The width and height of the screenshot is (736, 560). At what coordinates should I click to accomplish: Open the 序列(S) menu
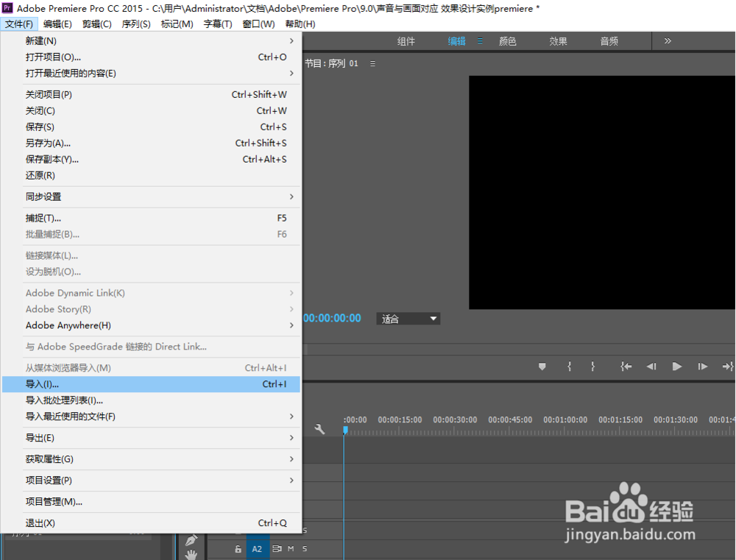[x=136, y=24]
